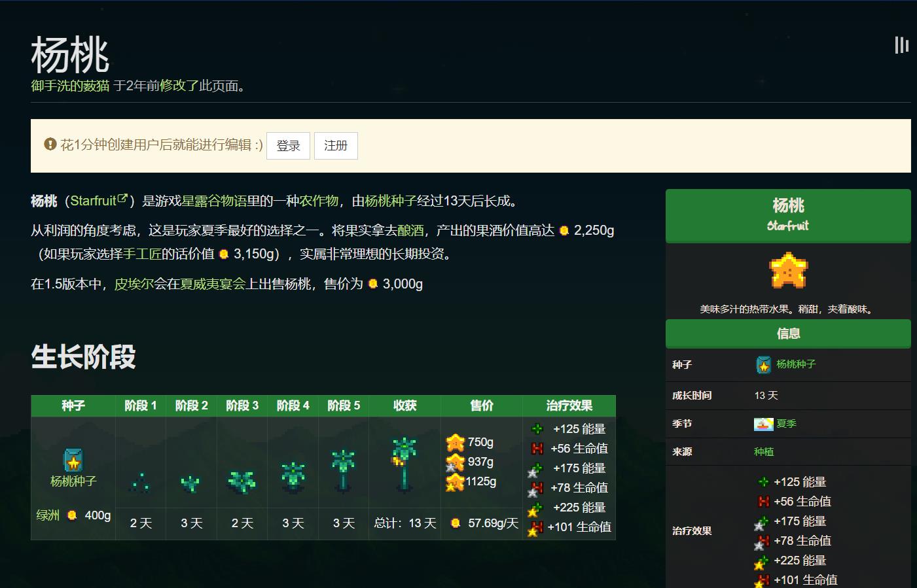
Task: Click the stage 3 plant image
Action: pos(242,481)
